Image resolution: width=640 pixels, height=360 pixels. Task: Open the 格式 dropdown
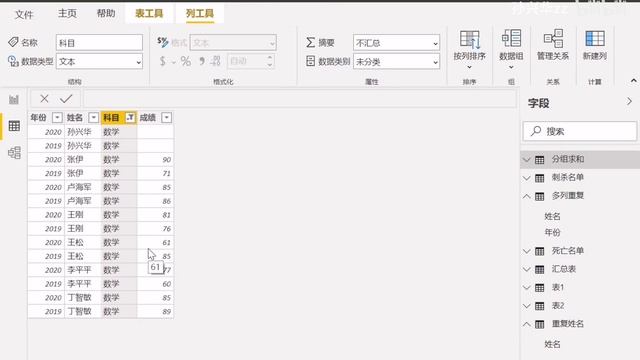(x=233, y=43)
